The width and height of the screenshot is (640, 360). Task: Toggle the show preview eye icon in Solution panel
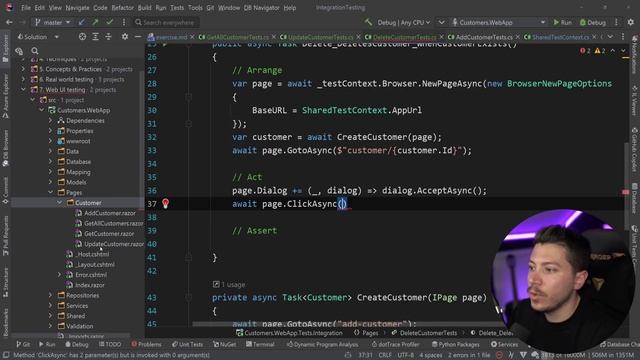click(x=19, y=51)
